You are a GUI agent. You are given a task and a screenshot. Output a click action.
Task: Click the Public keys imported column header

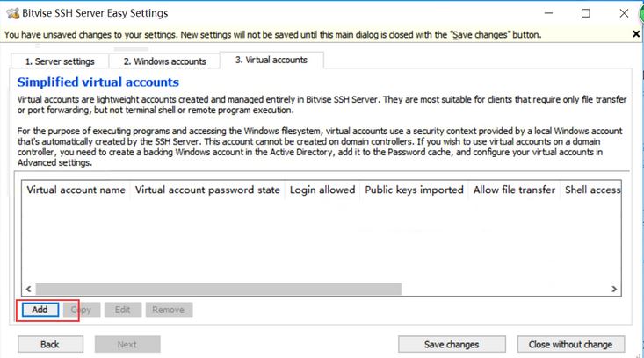coord(414,190)
